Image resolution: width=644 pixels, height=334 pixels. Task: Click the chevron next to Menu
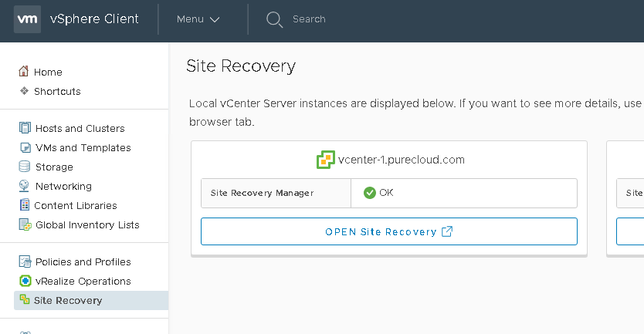tap(215, 20)
